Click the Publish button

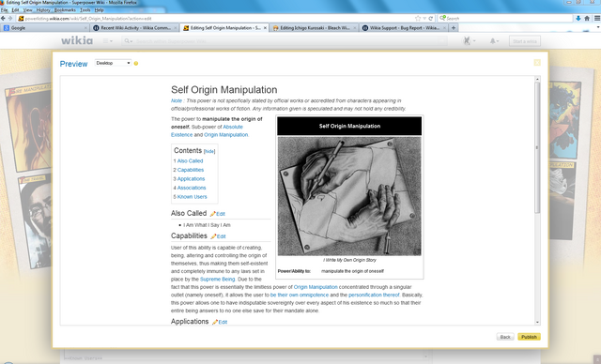pyautogui.click(x=529, y=337)
